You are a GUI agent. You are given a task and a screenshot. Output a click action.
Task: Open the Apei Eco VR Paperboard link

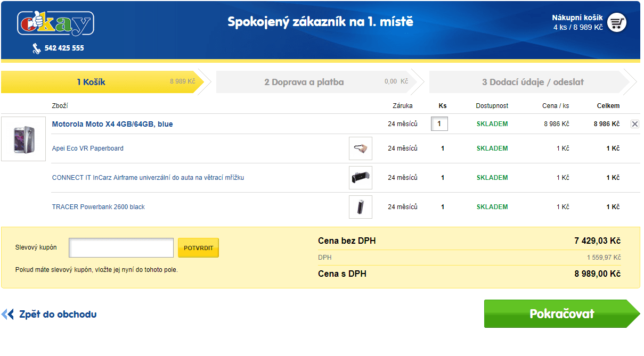(x=88, y=148)
